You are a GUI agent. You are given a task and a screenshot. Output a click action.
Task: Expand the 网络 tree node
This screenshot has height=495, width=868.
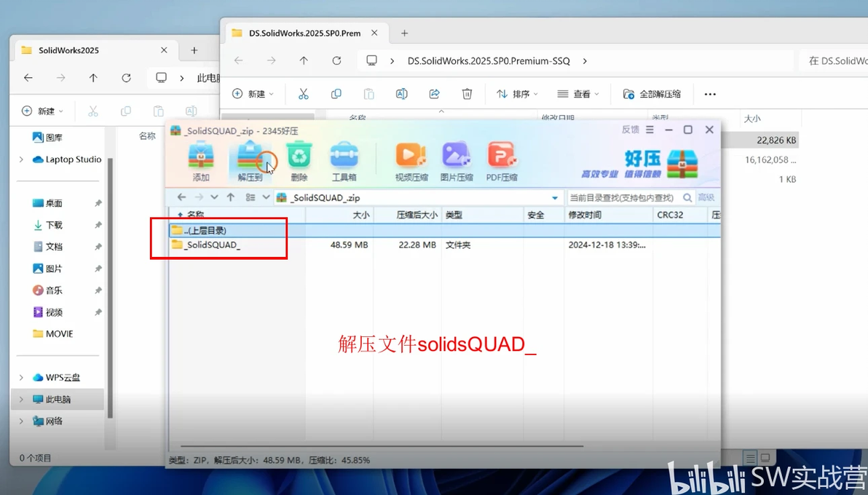tap(21, 421)
